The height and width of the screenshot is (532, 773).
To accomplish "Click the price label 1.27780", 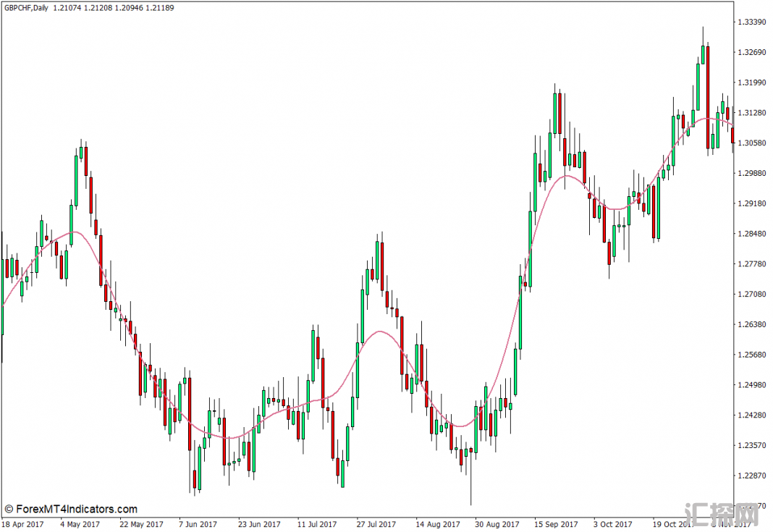I will click(752, 264).
